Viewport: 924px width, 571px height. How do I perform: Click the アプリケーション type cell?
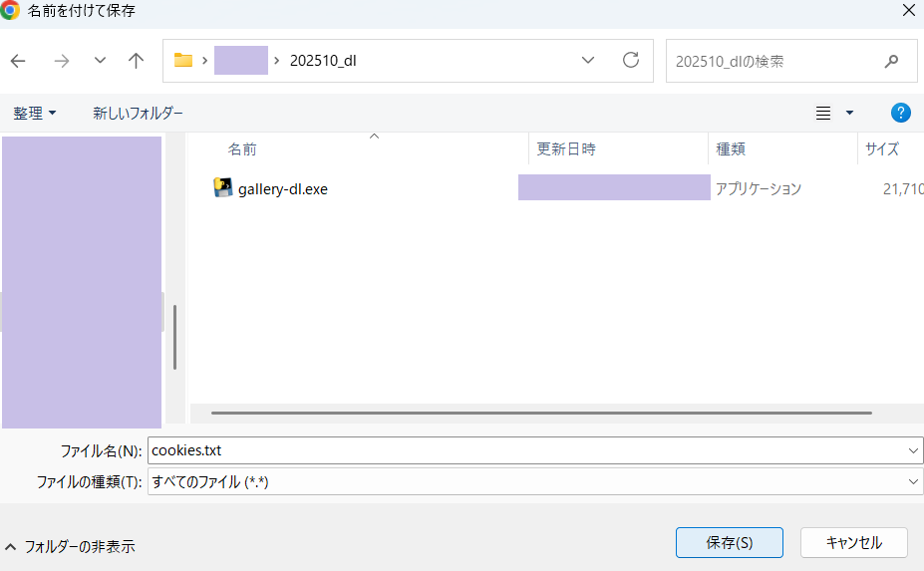[759, 188]
